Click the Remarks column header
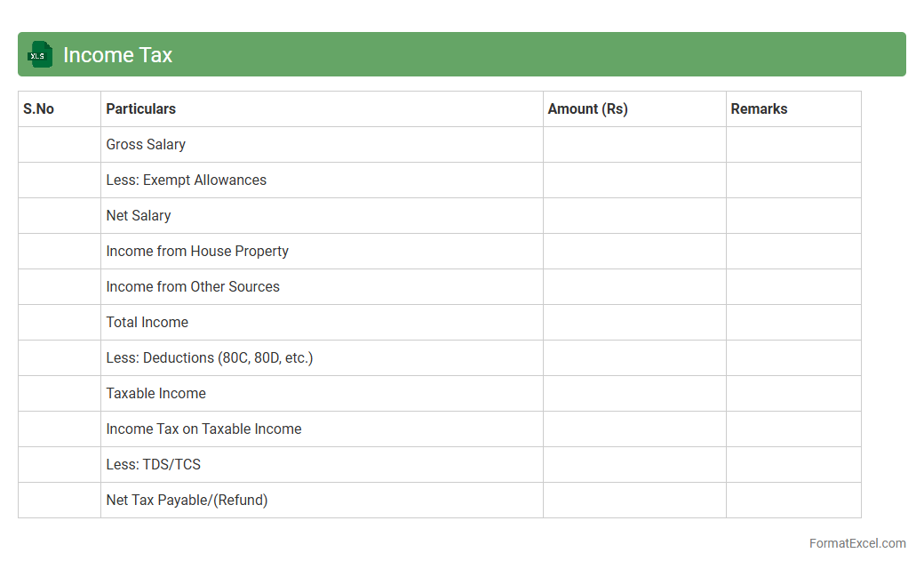 [759, 108]
